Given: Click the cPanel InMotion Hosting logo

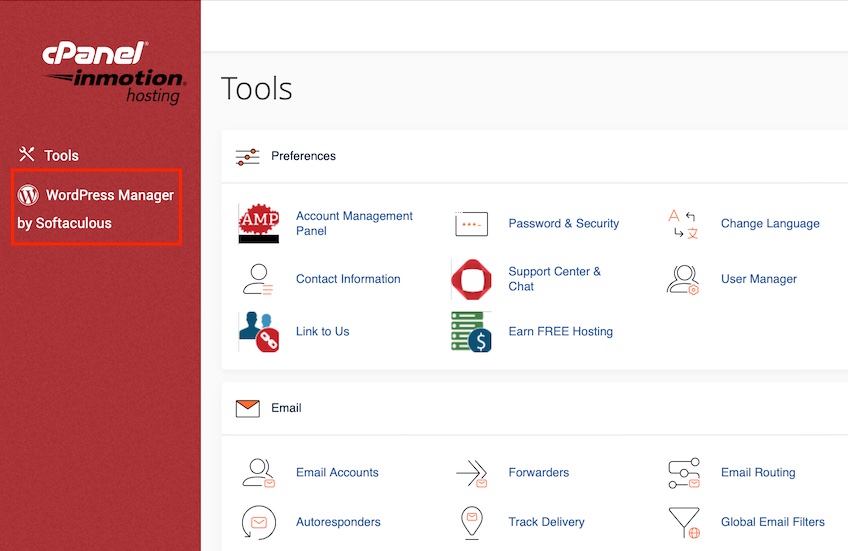Looking at the screenshot, I should 114,73.
